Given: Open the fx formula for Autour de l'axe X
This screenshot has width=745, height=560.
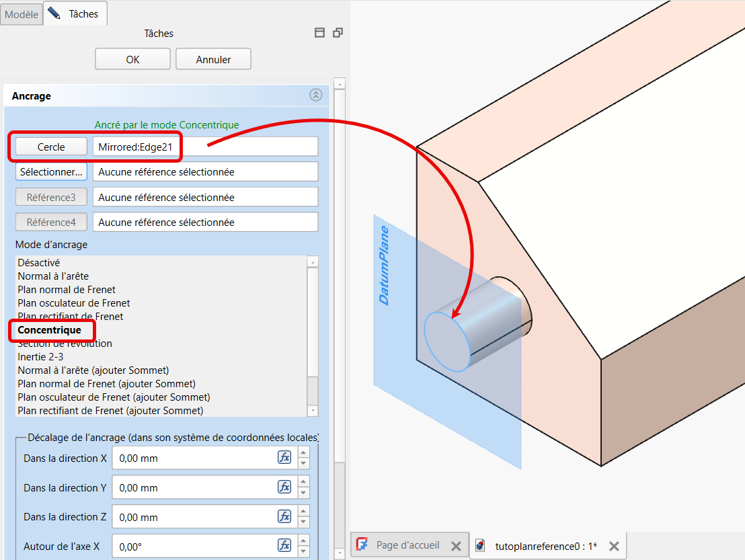Looking at the screenshot, I should (284, 545).
